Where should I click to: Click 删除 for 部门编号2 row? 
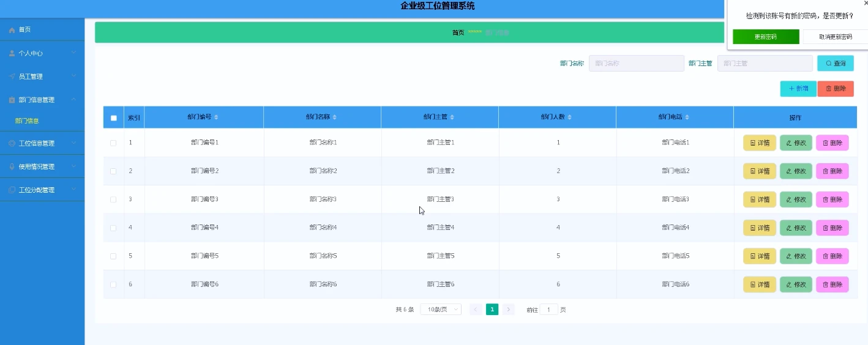(832, 171)
